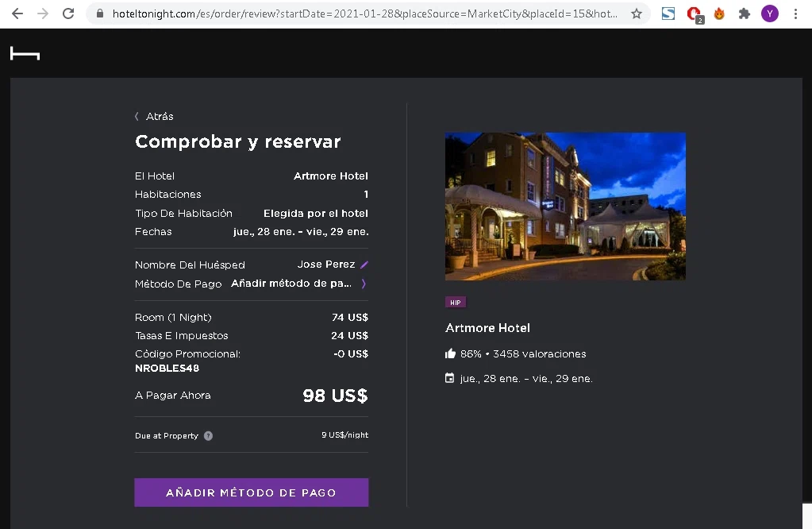The image size is (812, 529).
Task: Edit guest name with the pencil icon
Action: (x=364, y=264)
